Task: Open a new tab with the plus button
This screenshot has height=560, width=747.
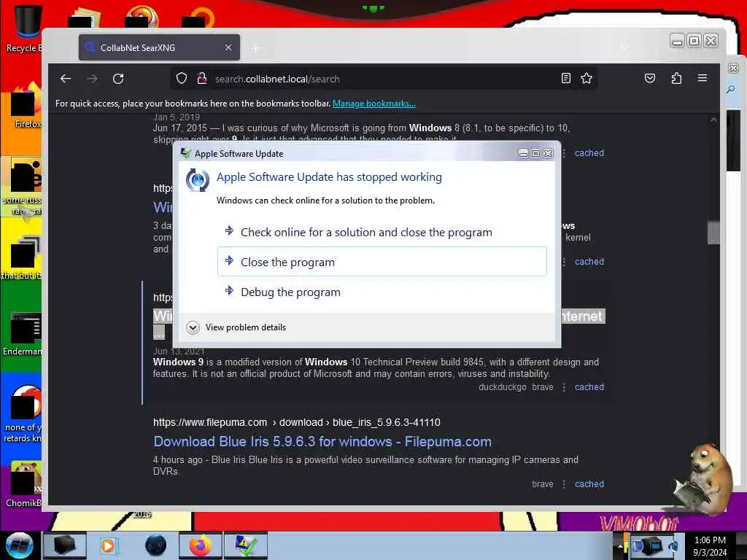Action: tap(256, 48)
